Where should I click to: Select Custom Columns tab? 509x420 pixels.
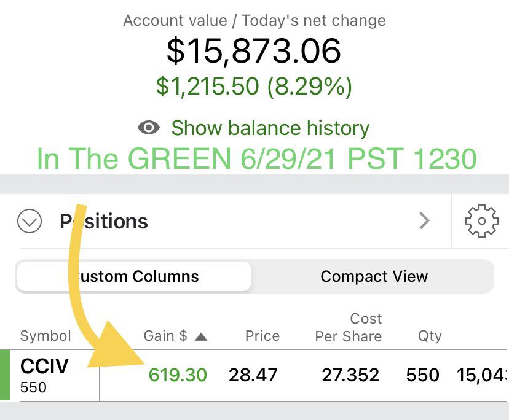[x=134, y=276]
